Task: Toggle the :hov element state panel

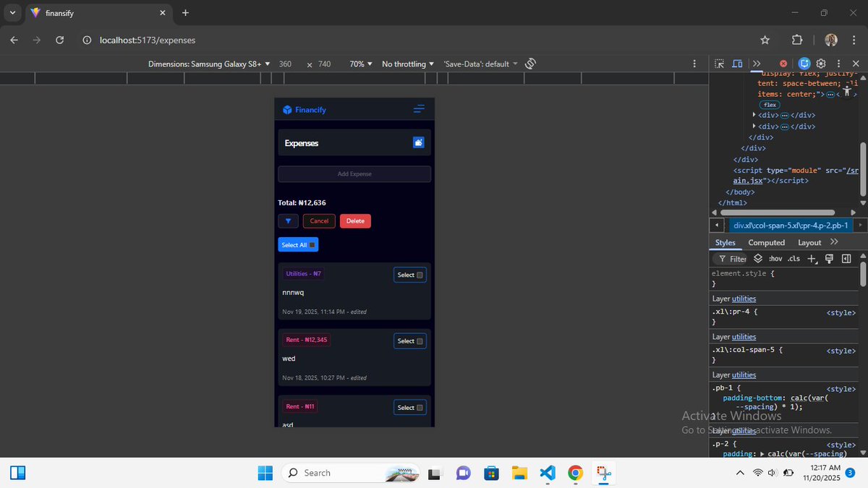Action: tap(775, 259)
